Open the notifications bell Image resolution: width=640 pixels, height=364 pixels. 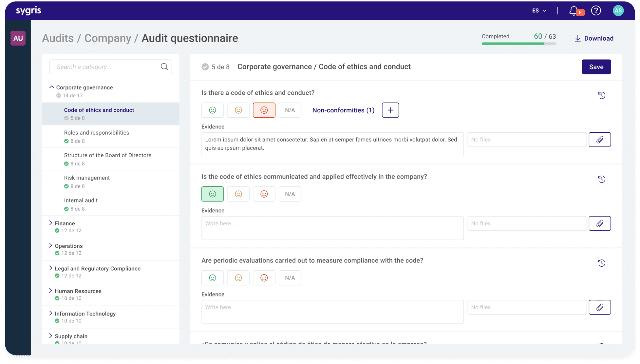(x=573, y=11)
